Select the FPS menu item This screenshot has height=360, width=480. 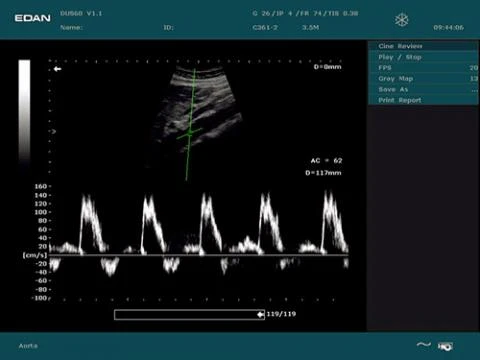tap(423, 68)
